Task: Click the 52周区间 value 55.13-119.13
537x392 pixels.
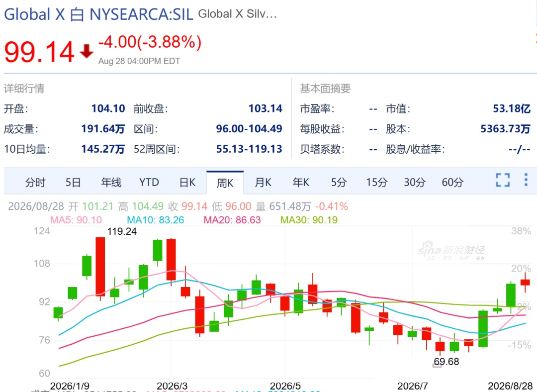Action: click(249, 149)
